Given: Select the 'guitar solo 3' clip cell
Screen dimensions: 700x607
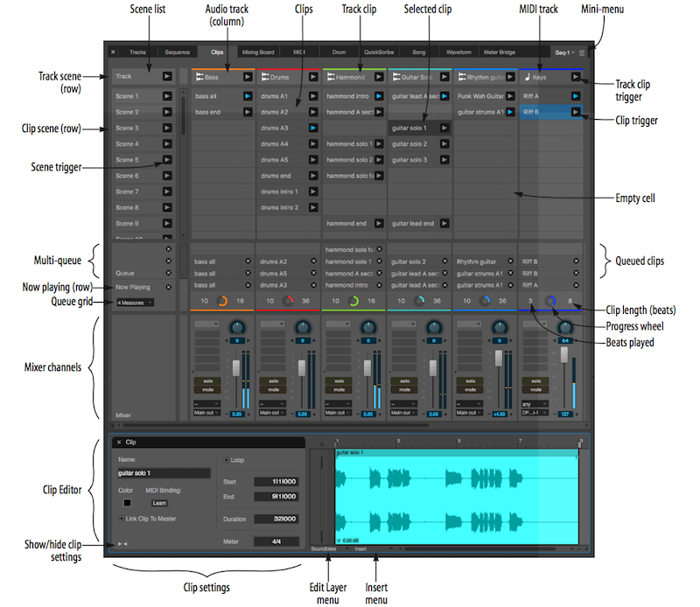Looking at the screenshot, I should 420,159.
